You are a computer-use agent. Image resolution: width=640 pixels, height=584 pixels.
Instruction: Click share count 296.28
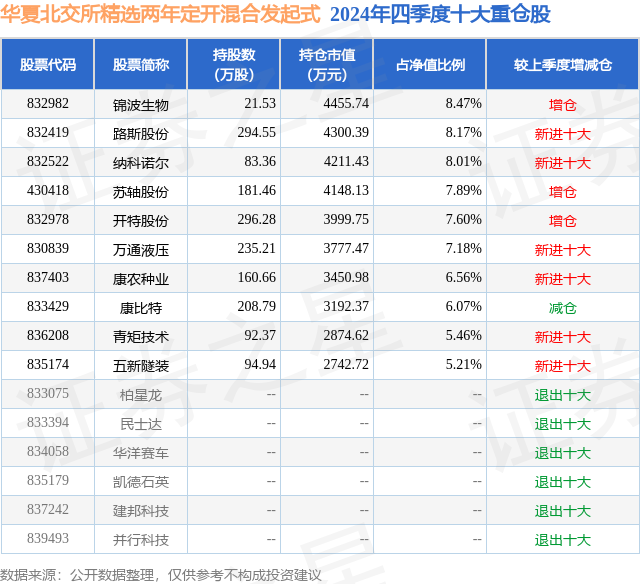[257, 220]
